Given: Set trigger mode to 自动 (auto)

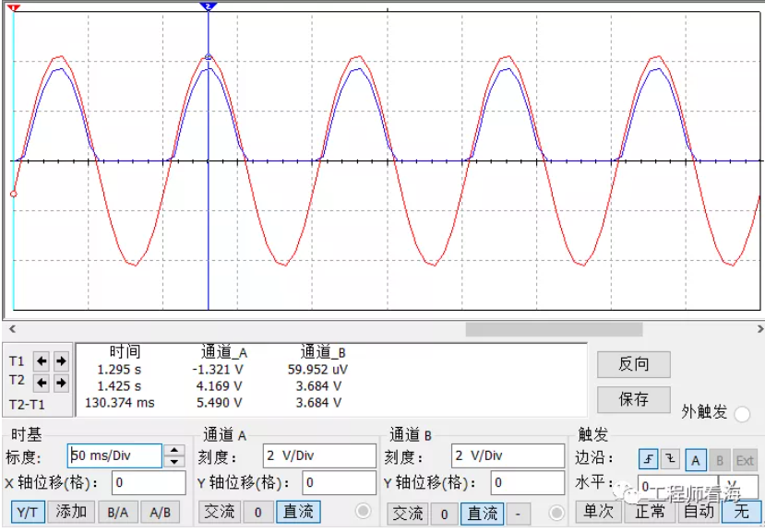Looking at the screenshot, I should pos(699,512).
